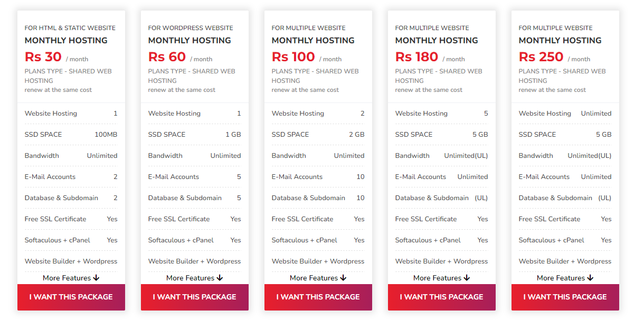Click down arrow icon in Rs 60 plan
Image resolution: width=644 pixels, height=329 pixels.
220,278
